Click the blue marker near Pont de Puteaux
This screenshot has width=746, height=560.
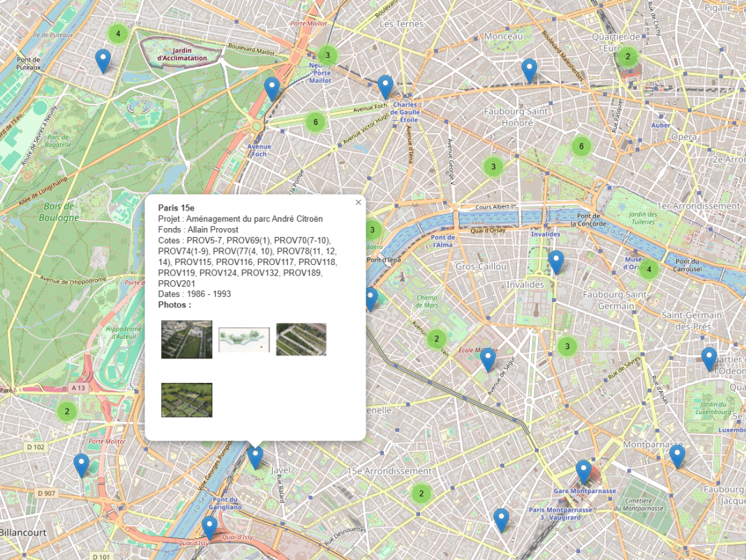click(103, 61)
